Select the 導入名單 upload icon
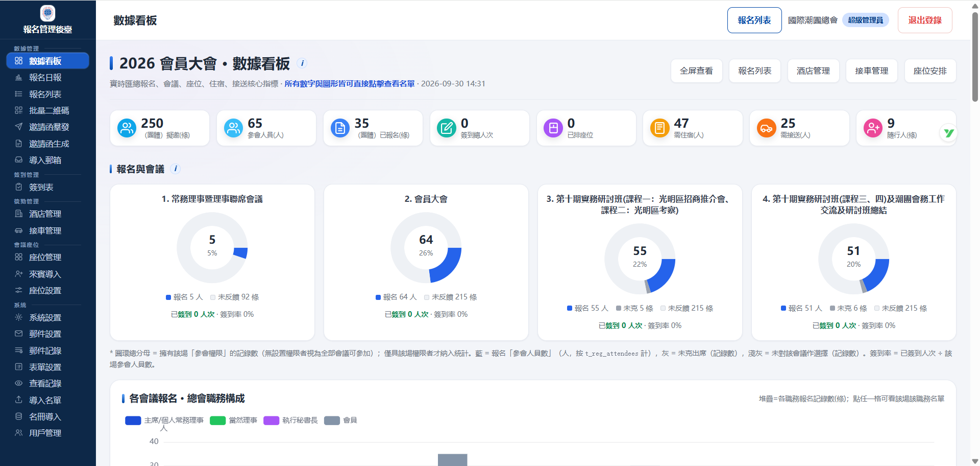Viewport: 980px width, 466px height. click(19, 400)
